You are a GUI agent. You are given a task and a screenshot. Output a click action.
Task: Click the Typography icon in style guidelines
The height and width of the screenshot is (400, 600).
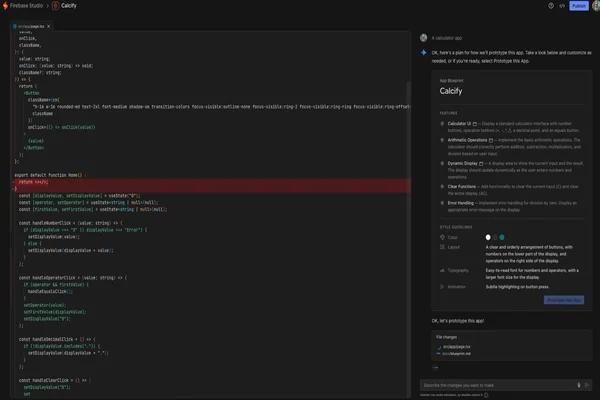442,271
